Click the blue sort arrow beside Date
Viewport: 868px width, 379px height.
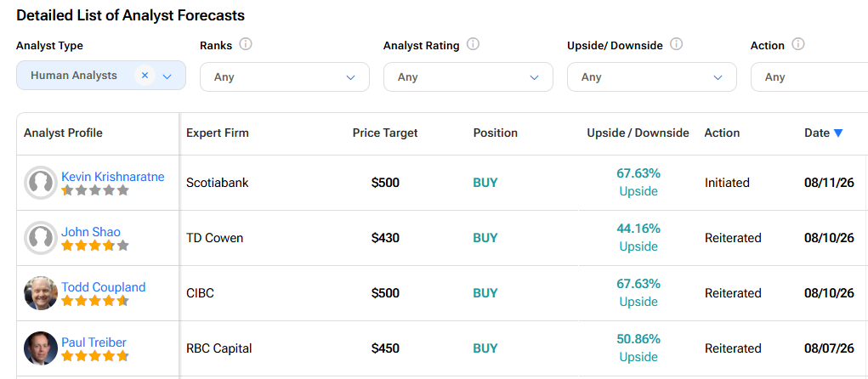[x=838, y=133]
